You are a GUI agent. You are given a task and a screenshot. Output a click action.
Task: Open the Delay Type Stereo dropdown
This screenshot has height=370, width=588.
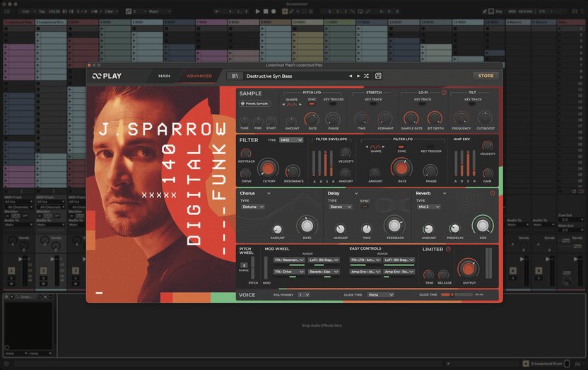click(340, 207)
